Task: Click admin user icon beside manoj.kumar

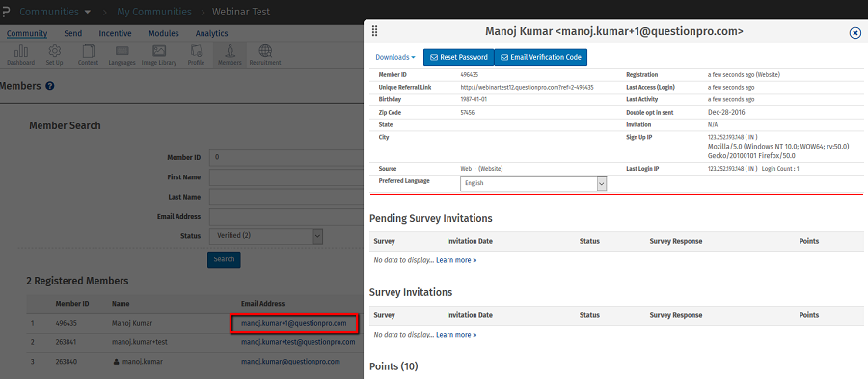Action: [117, 362]
